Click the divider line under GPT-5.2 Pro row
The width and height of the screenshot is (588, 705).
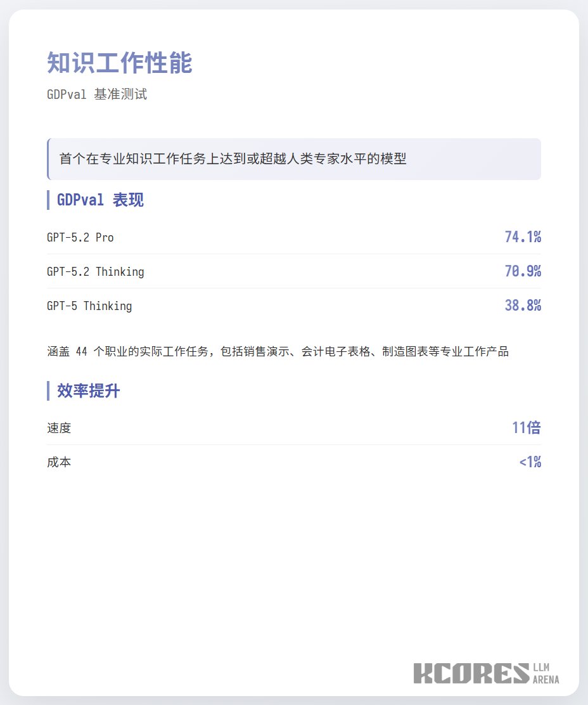coord(294,254)
